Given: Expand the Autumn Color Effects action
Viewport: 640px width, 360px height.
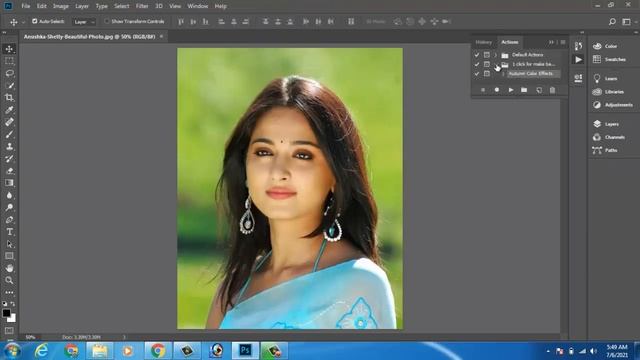Looking at the screenshot, I should tap(503, 73).
